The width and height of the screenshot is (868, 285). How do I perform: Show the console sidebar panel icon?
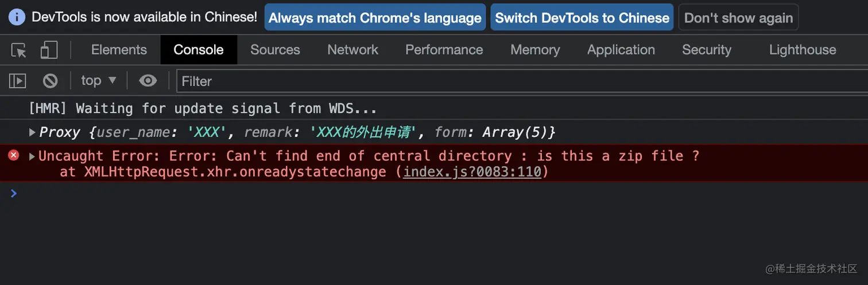[18, 81]
